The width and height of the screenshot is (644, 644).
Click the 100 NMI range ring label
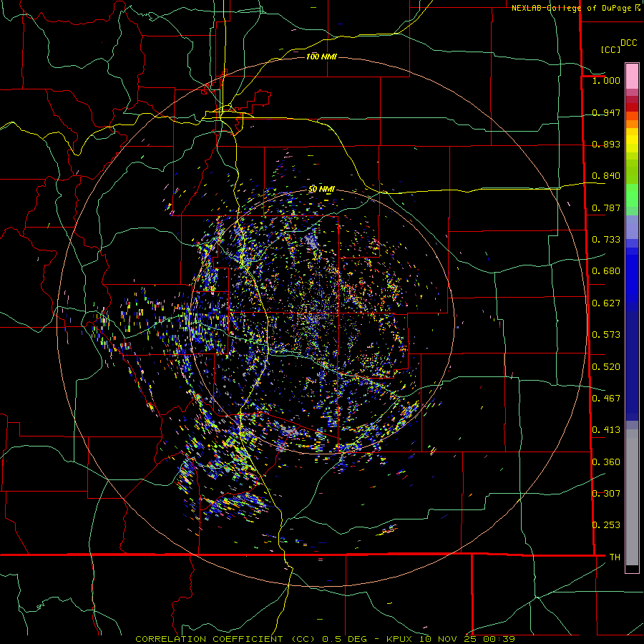coord(321,57)
